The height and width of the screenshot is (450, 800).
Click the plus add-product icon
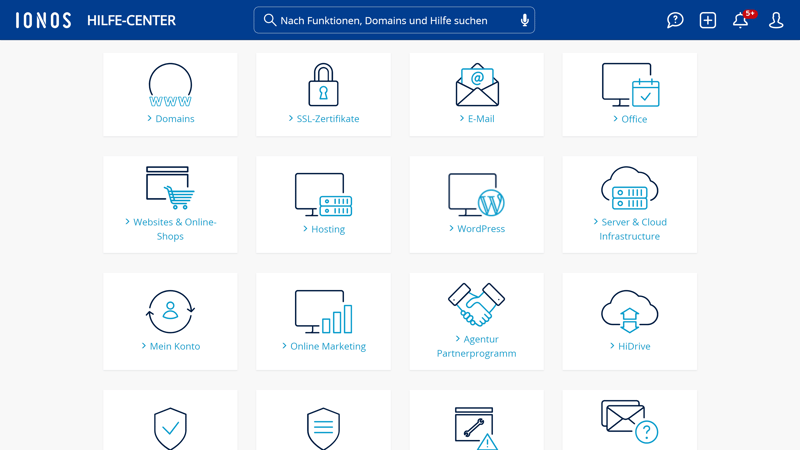pyautogui.click(x=708, y=20)
